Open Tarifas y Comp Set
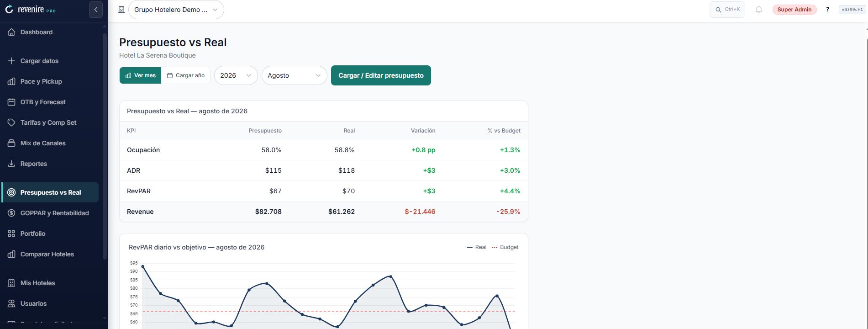Screen dimensions: 868x329 point(50,122)
